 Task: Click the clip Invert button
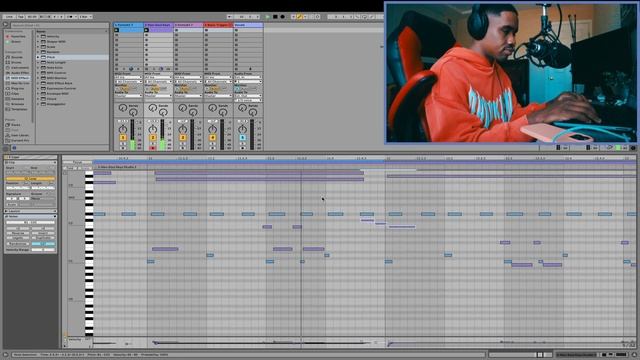point(43,233)
